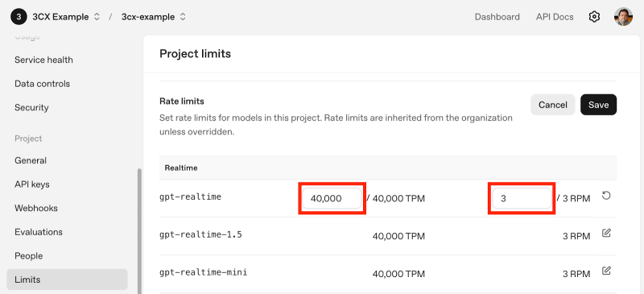Edit limits for gpt-realtime-1.5
This screenshot has width=644, height=294.
(606, 233)
